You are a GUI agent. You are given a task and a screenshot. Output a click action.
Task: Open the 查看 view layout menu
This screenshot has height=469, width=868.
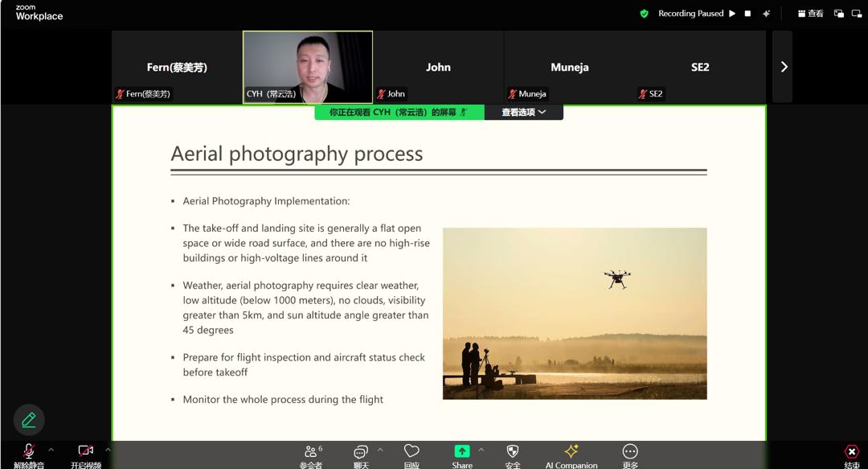coord(810,14)
